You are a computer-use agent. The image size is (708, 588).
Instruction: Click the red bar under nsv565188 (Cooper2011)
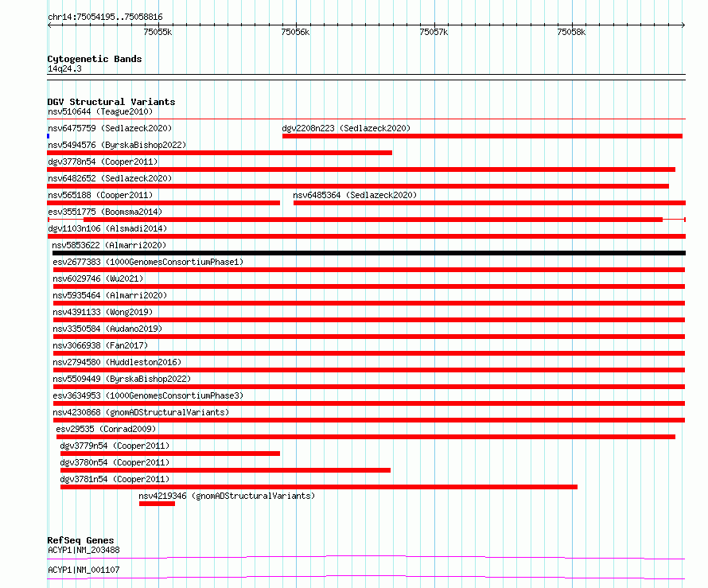[163, 203]
